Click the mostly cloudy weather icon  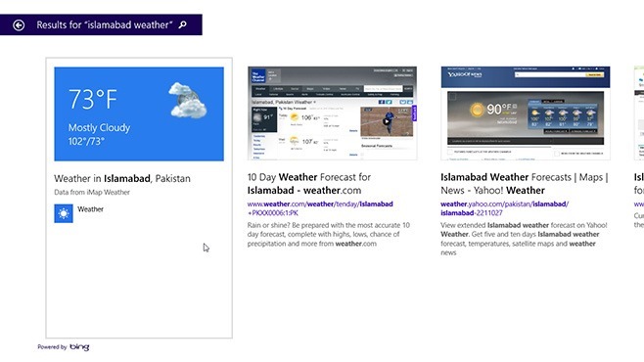187,100
